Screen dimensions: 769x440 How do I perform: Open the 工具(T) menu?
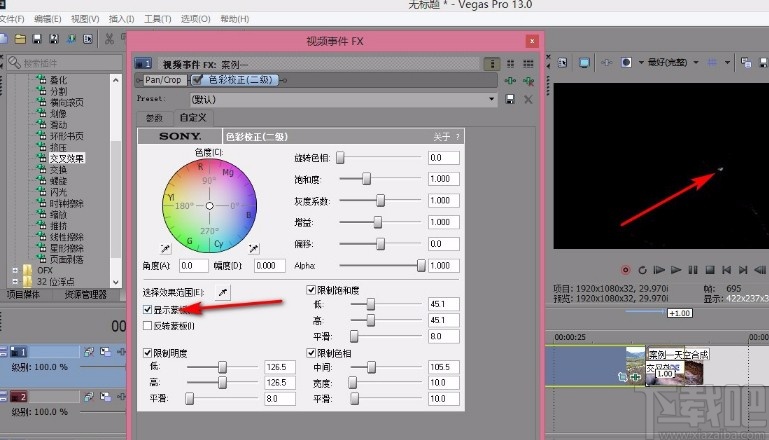157,19
